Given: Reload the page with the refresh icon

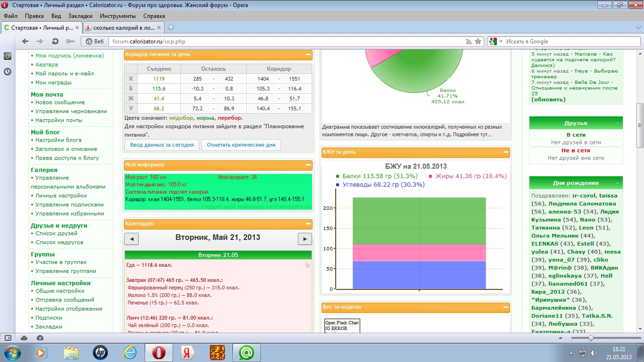Looking at the screenshot, I should (x=55, y=41).
